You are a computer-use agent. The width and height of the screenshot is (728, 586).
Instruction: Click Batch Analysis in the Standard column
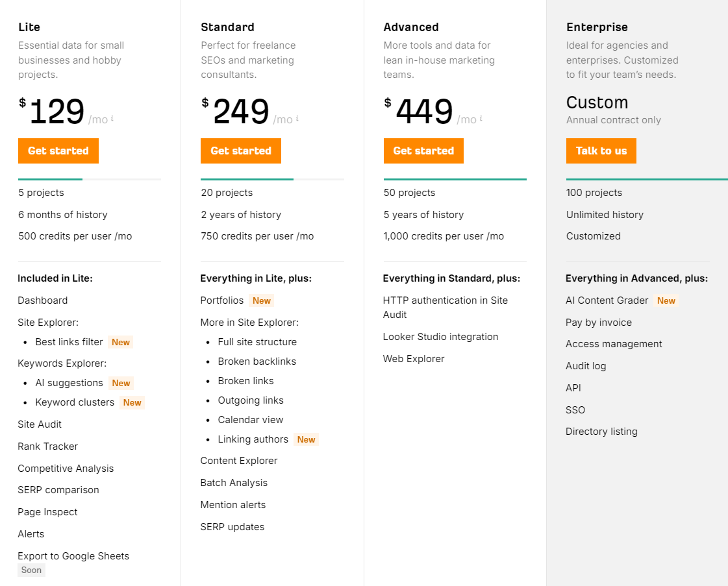coord(234,482)
